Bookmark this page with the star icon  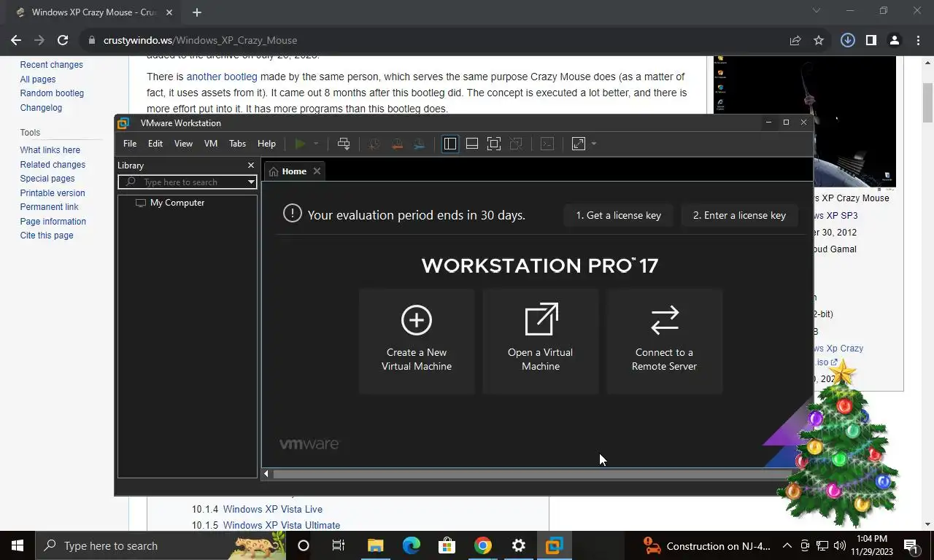(x=819, y=40)
